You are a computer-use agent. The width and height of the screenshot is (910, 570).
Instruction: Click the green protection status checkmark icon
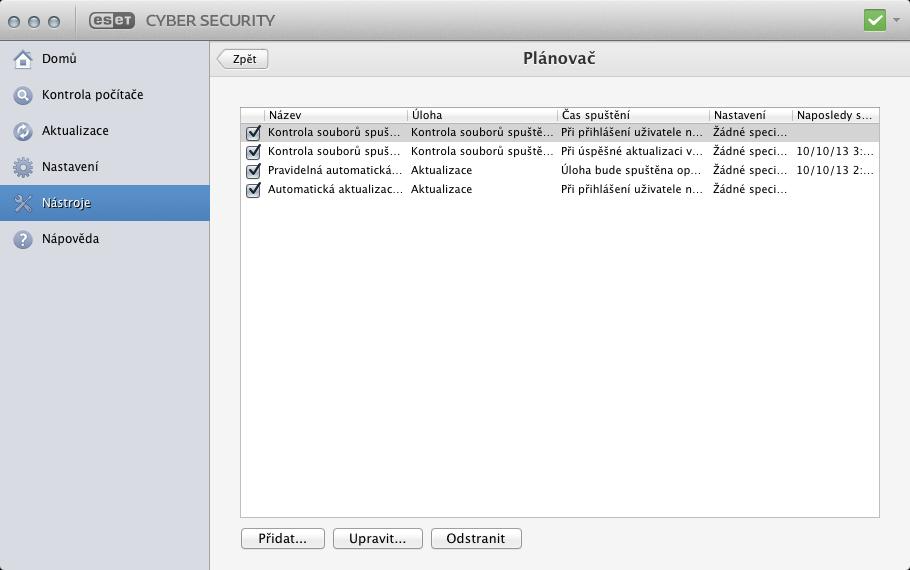point(875,20)
